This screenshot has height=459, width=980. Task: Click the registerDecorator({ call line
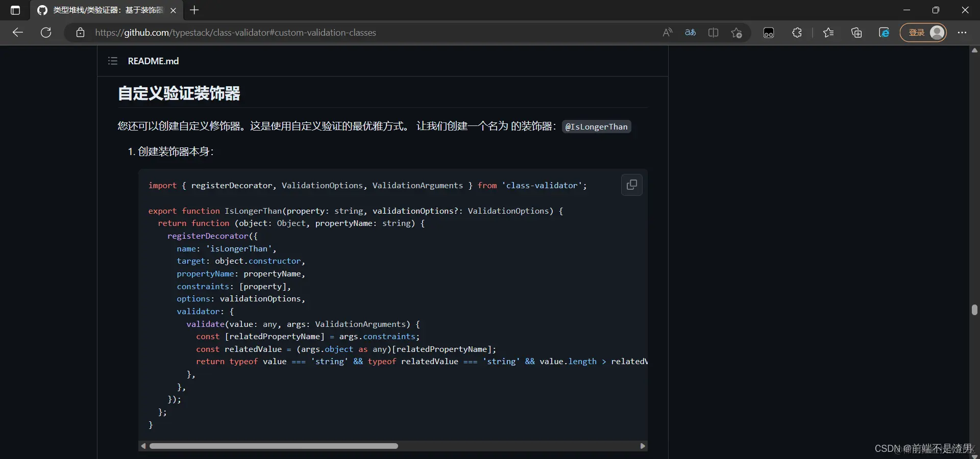pyautogui.click(x=212, y=236)
